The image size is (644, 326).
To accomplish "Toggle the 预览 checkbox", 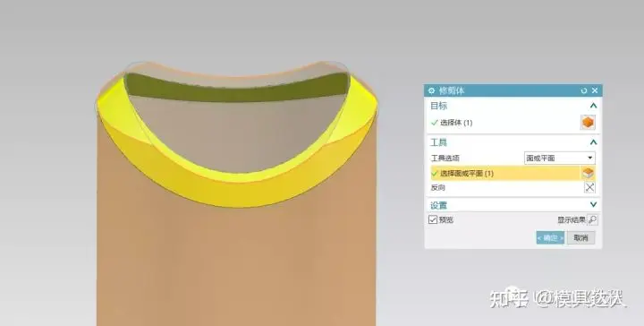I will 433,220.
